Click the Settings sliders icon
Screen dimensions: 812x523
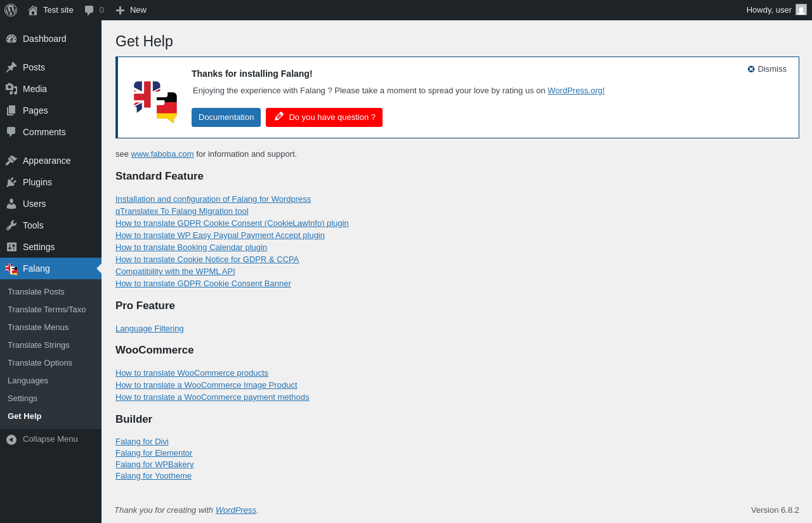[x=11, y=247]
